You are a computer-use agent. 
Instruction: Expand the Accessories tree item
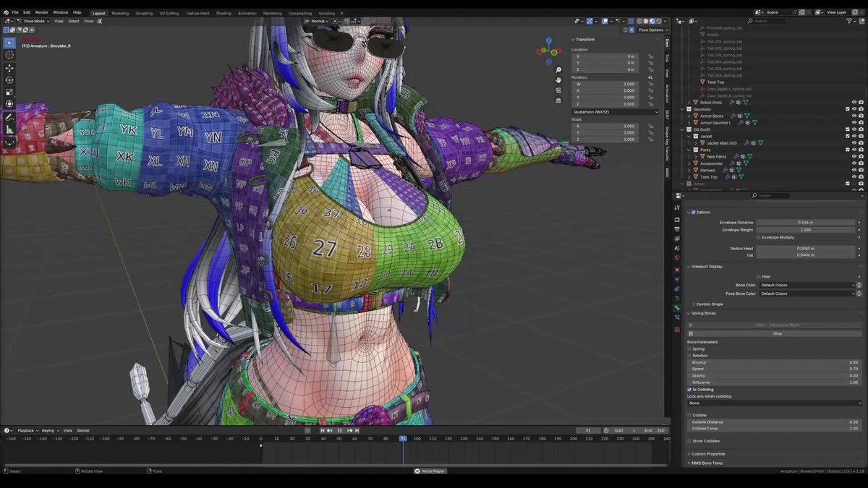pos(689,163)
